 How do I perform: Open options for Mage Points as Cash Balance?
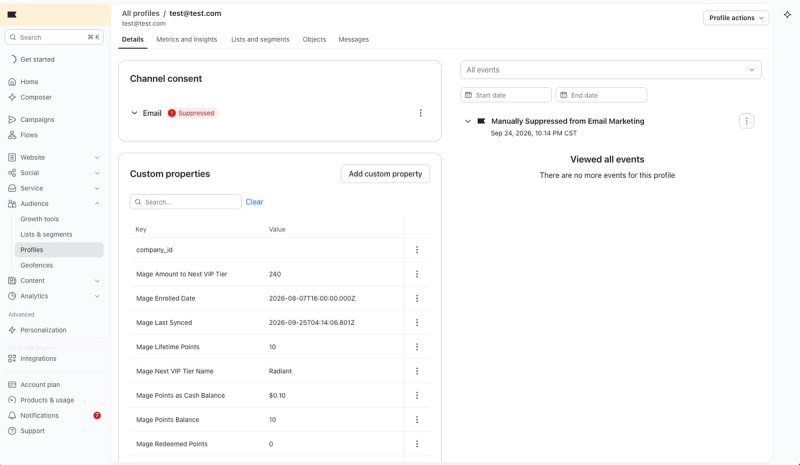417,395
